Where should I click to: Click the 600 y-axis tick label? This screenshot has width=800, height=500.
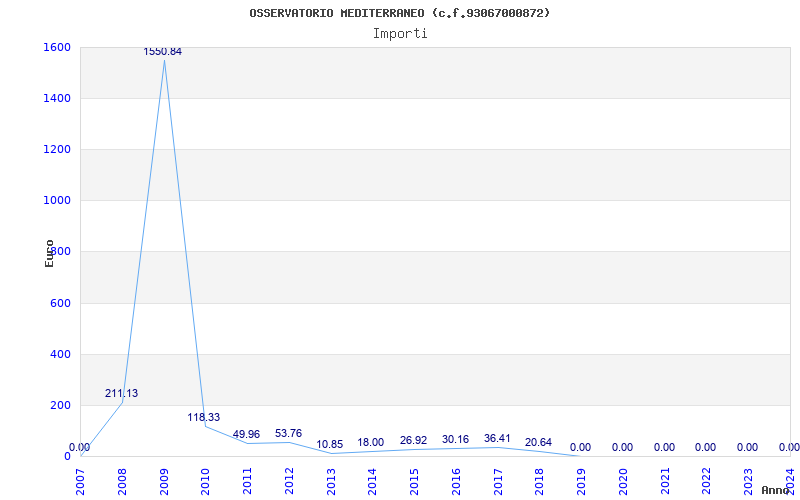(x=60, y=304)
